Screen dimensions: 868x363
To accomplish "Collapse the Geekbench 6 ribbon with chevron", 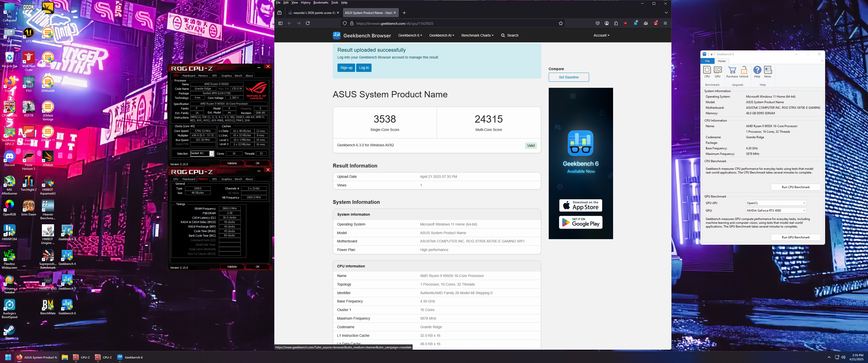I will [822, 61].
